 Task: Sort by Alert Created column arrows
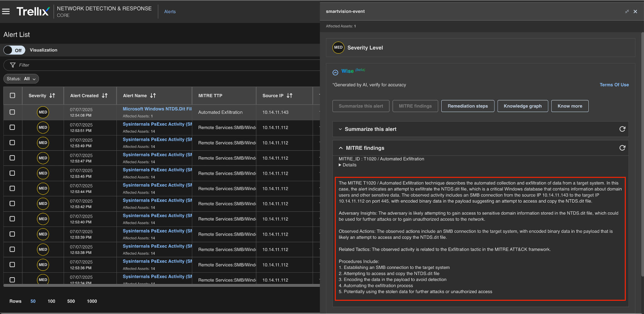tap(105, 96)
